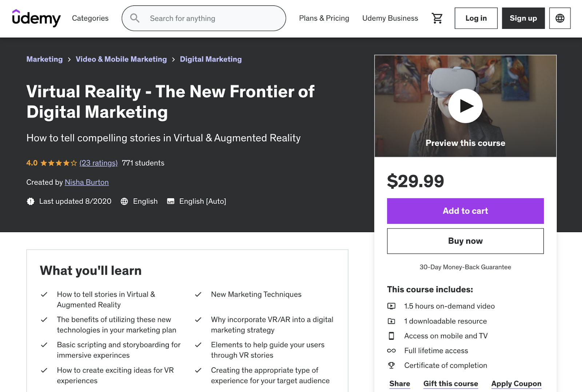The height and width of the screenshot is (392, 582).
Task: Click the Buy now button
Action: 465,241
